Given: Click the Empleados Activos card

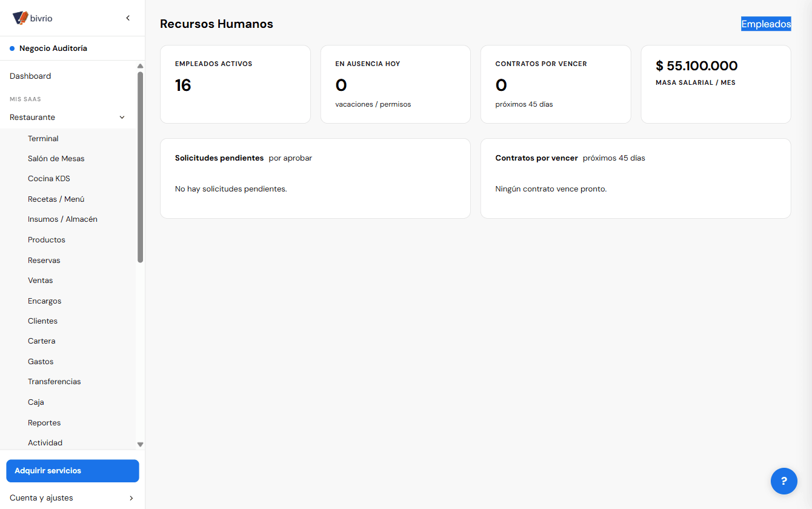Looking at the screenshot, I should [x=235, y=84].
